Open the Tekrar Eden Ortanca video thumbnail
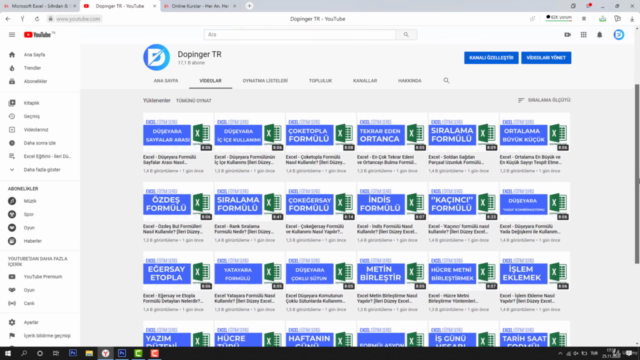 tap(392, 133)
